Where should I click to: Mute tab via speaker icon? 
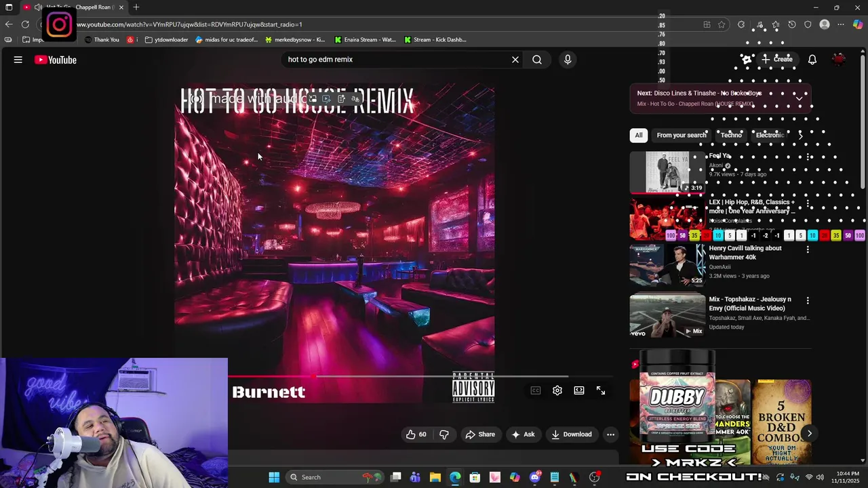pyautogui.click(x=38, y=7)
